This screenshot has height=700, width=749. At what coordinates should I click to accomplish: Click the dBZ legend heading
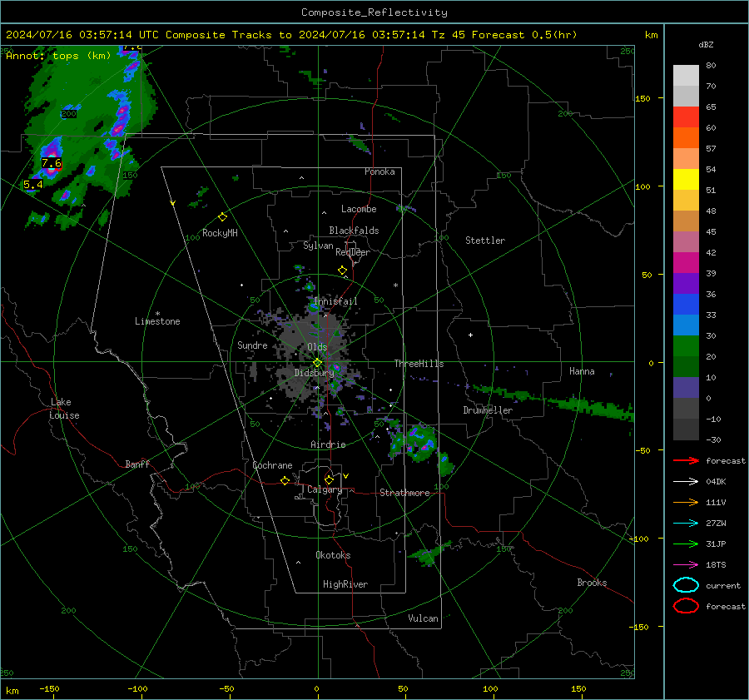pos(706,45)
